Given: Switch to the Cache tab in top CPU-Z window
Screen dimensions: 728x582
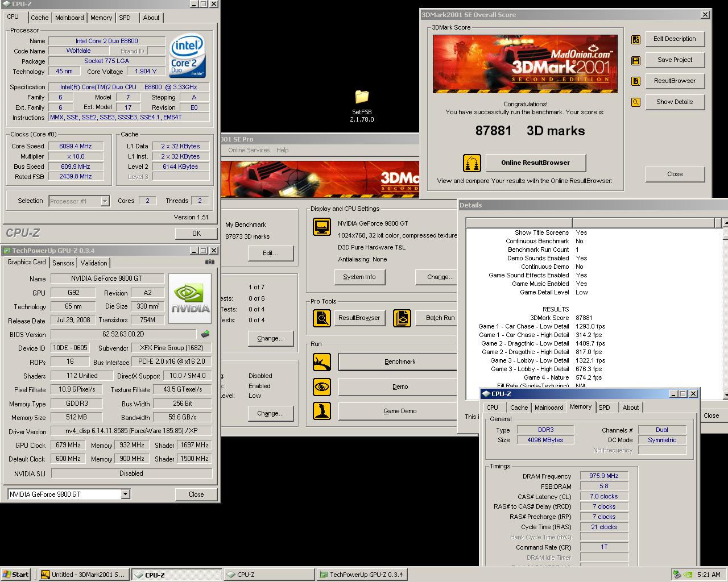Looking at the screenshot, I should 39,18.
